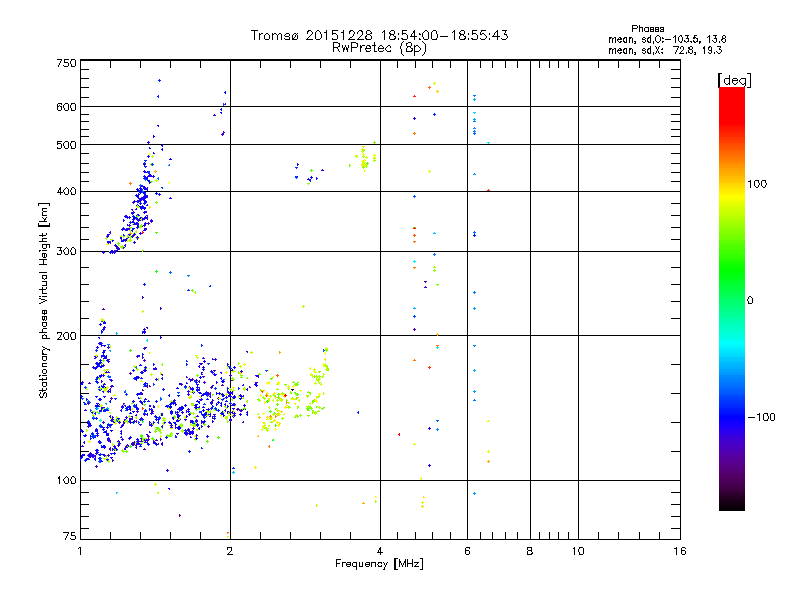This screenshot has height=600, width=800.
Task: Click the x-axis tick label "8"
Action: coord(530,551)
